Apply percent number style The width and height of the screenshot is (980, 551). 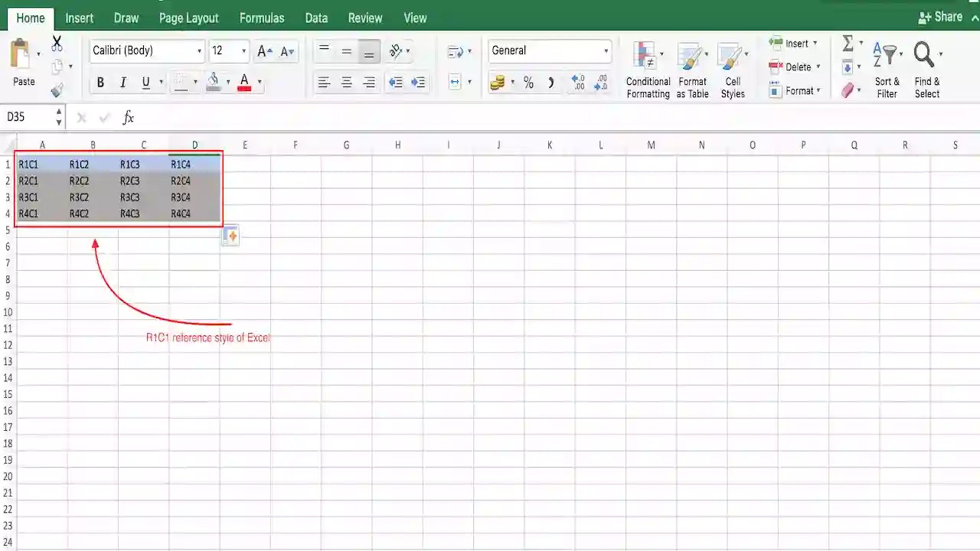point(528,83)
